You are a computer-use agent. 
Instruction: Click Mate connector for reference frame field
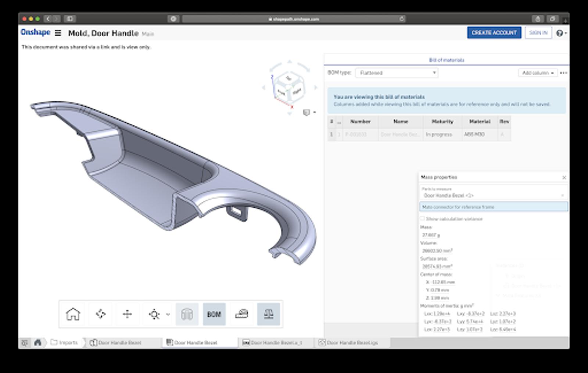pos(493,207)
